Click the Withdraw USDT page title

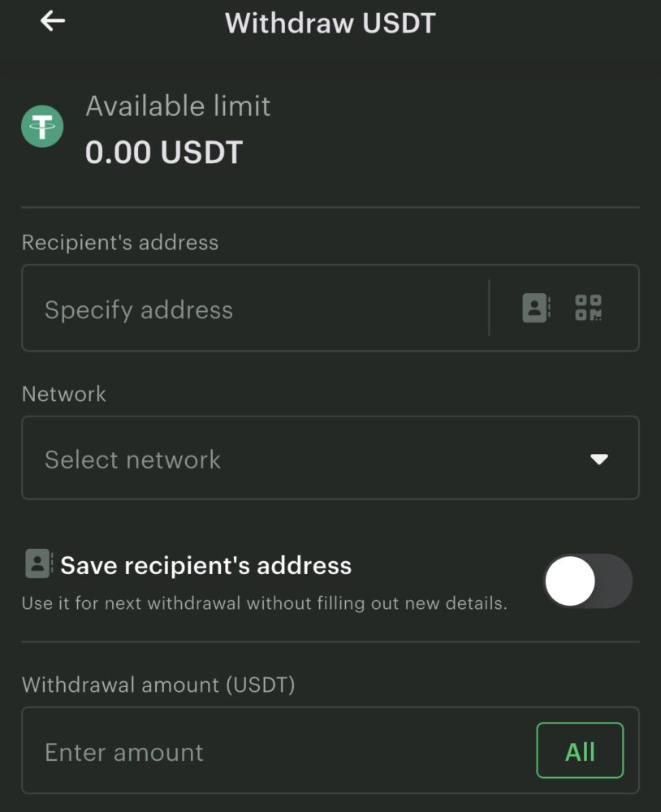(x=330, y=23)
